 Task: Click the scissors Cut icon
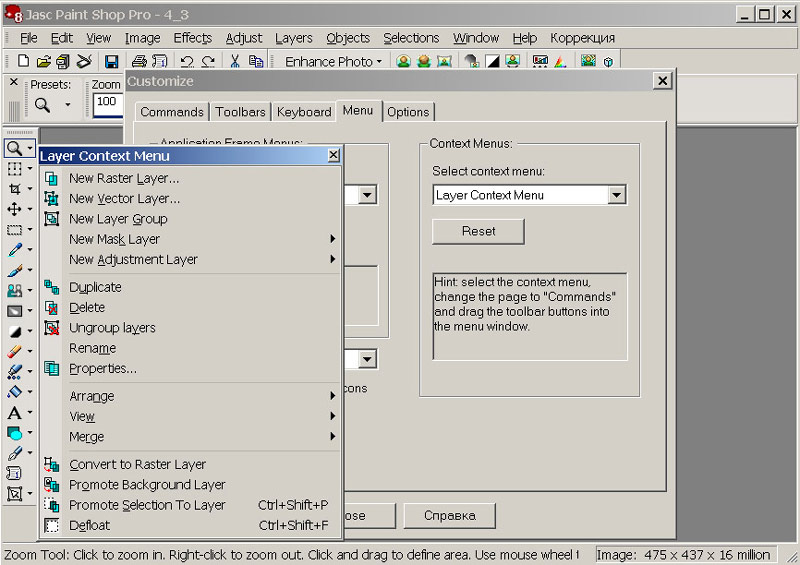pyautogui.click(x=235, y=62)
